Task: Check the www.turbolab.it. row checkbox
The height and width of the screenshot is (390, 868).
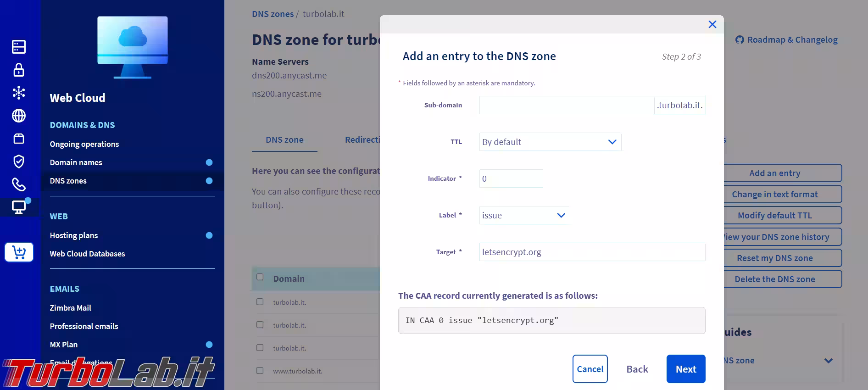Action: click(260, 371)
